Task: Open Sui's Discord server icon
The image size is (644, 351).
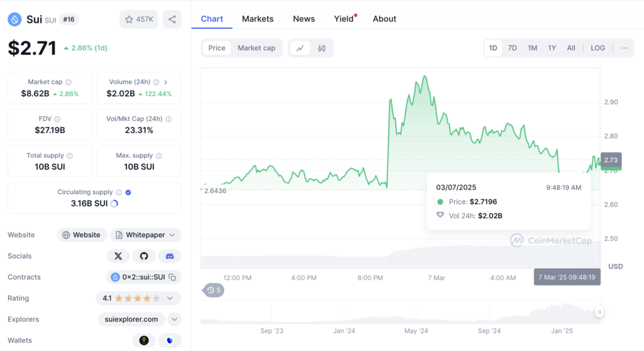Action: [x=170, y=256]
